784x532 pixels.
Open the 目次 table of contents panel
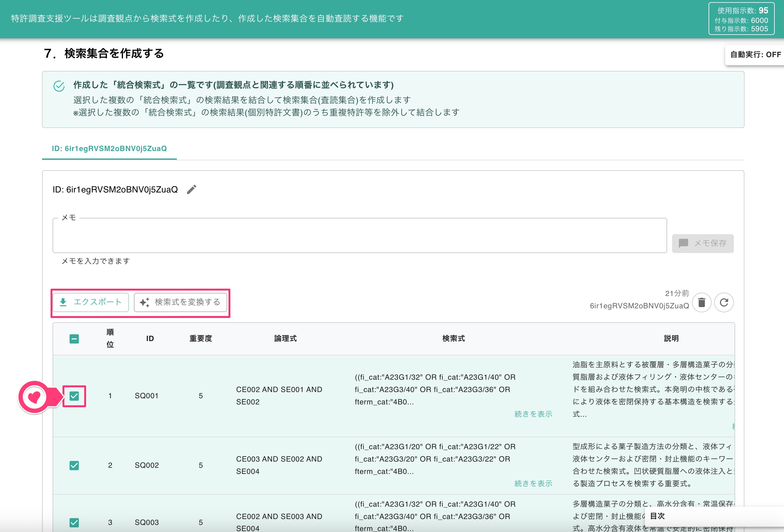pyautogui.click(x=714, y=516)
